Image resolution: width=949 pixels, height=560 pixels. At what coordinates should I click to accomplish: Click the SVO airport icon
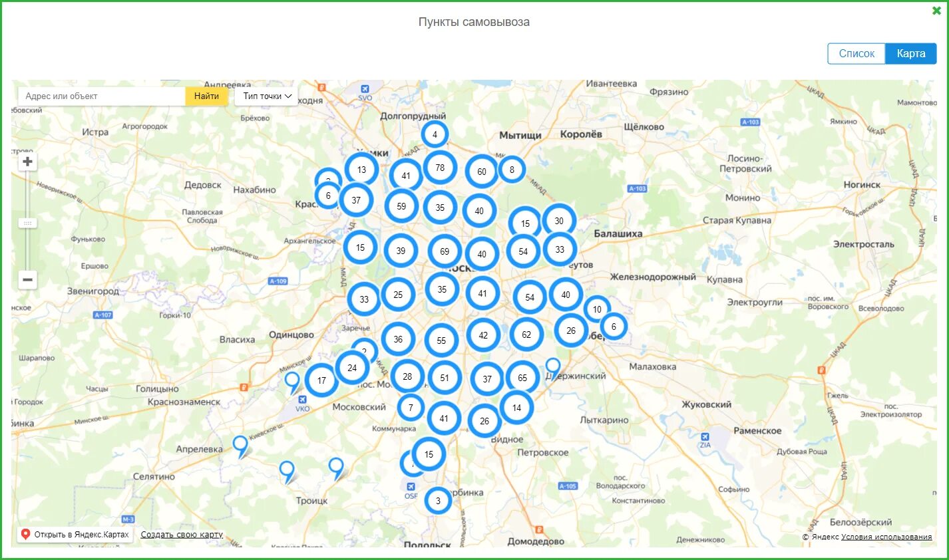pyautogui.click(x=365, y=90)
